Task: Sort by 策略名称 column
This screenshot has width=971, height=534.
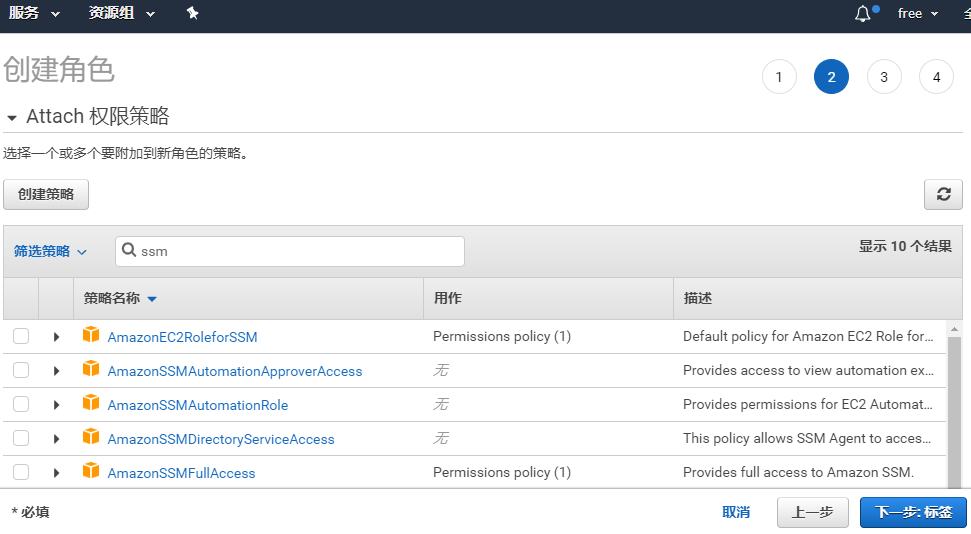Action: [x=120, y=299]
